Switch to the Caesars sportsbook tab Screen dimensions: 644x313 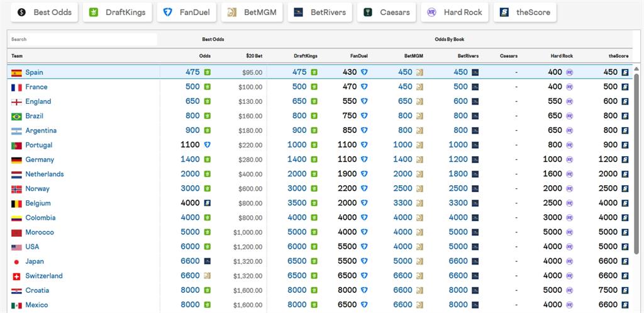(387, 13)
